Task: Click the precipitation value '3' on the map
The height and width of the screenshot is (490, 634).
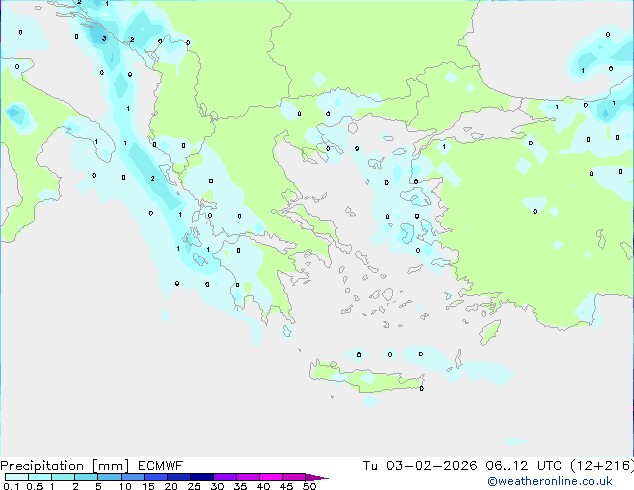Action: click(x=104, y=38)
